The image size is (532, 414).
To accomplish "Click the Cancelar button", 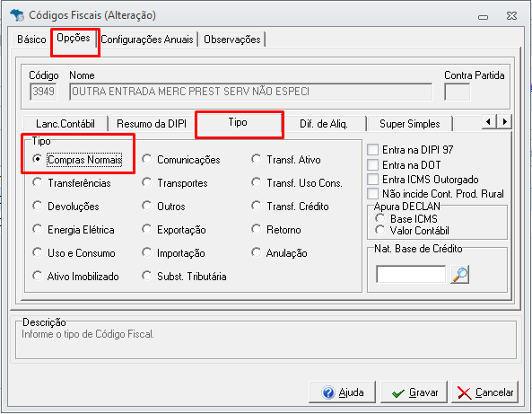I will pyautogui.click(x=485, y=392).
